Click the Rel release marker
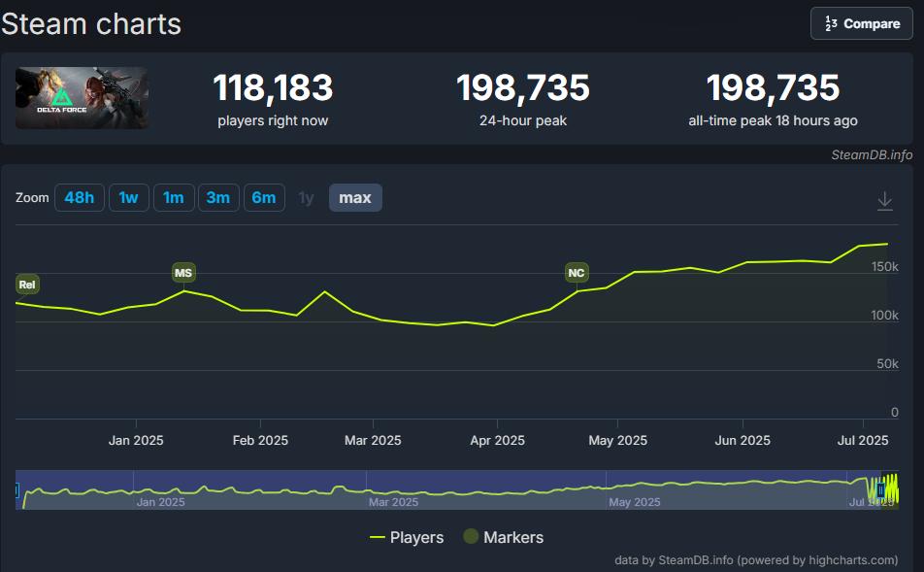This screenshot has width=924, height=572. pos(27,285)
